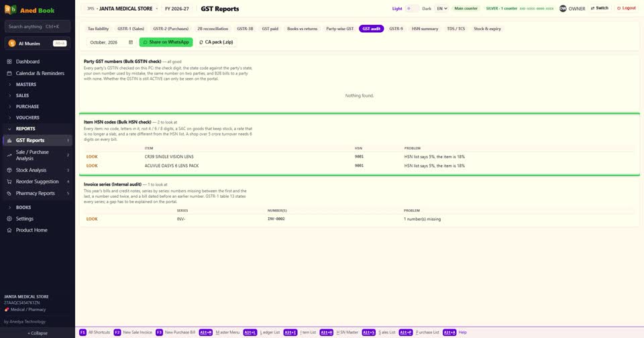Click the Search anything field
This screenshot has width=644, height=338.
(38, 27)
